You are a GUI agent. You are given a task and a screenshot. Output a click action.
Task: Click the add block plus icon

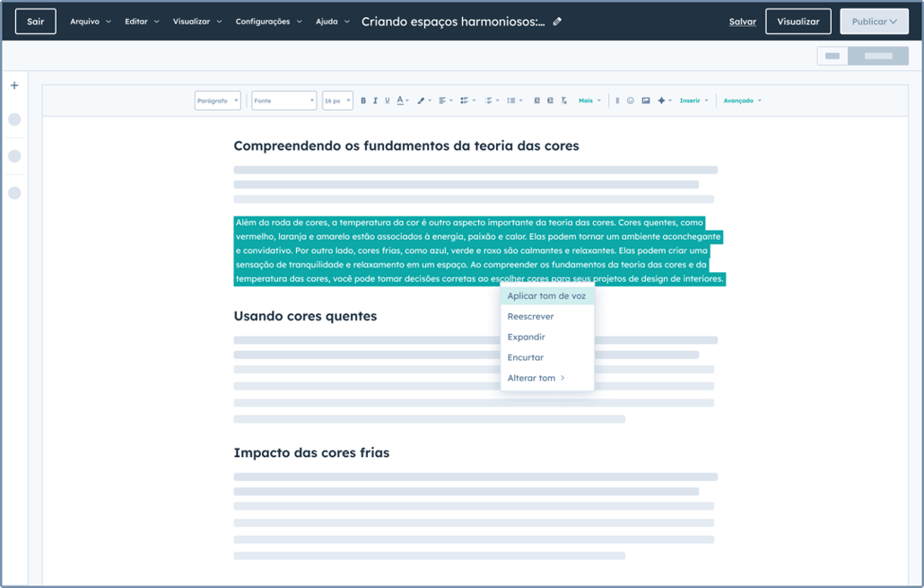pos(13,85)
